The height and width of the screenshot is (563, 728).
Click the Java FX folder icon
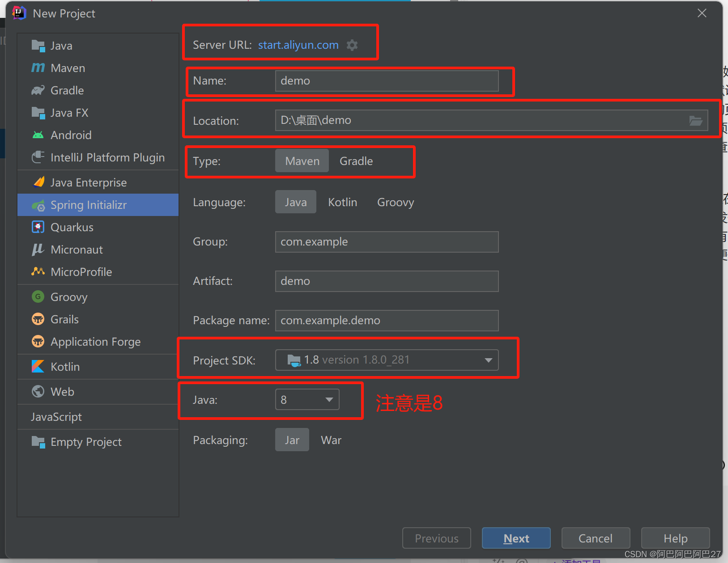tap(38, 113)
